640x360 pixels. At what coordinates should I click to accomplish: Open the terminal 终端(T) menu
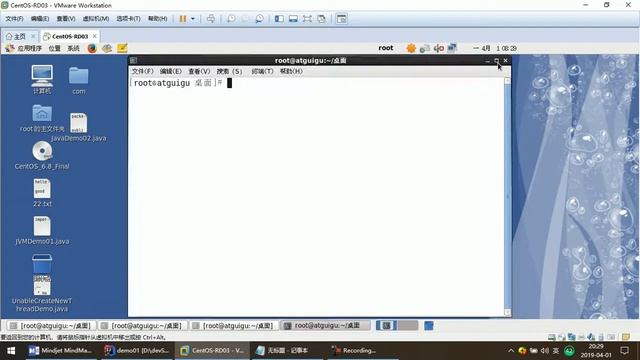pos(262,71)
